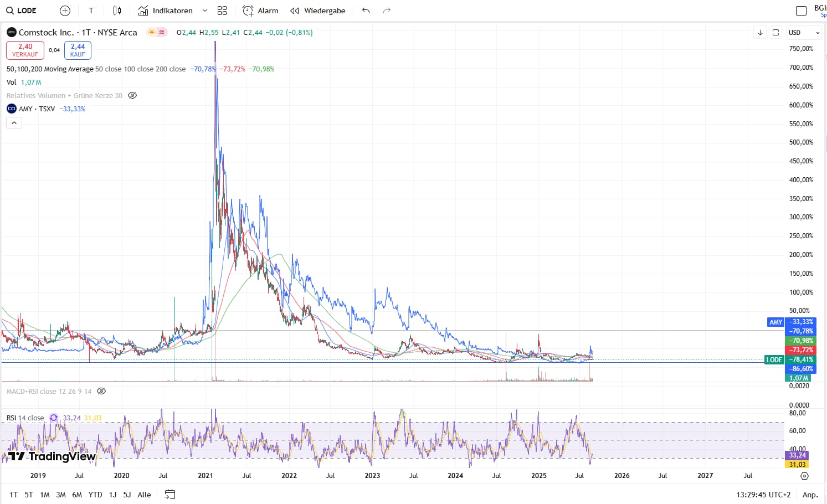This screenshot has width=827, height=504.
Task: Click the 31,03 RSI scale value
Action: coord(798,465)
